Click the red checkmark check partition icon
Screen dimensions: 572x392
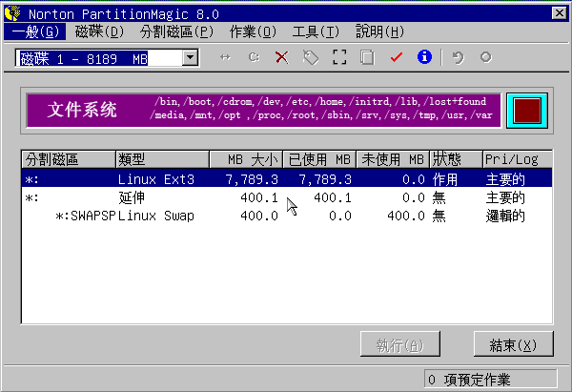[x=397, y=57]
